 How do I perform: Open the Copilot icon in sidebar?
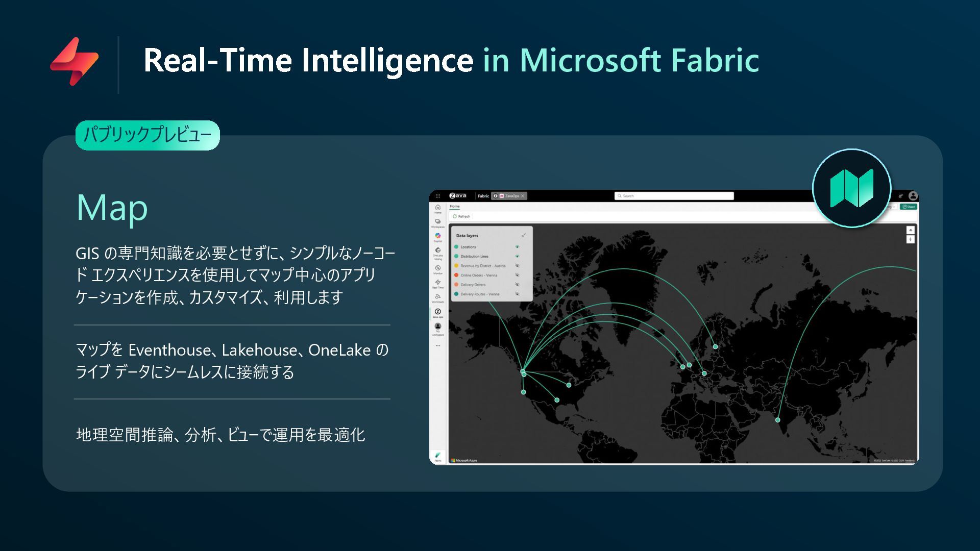coord(437,236)
